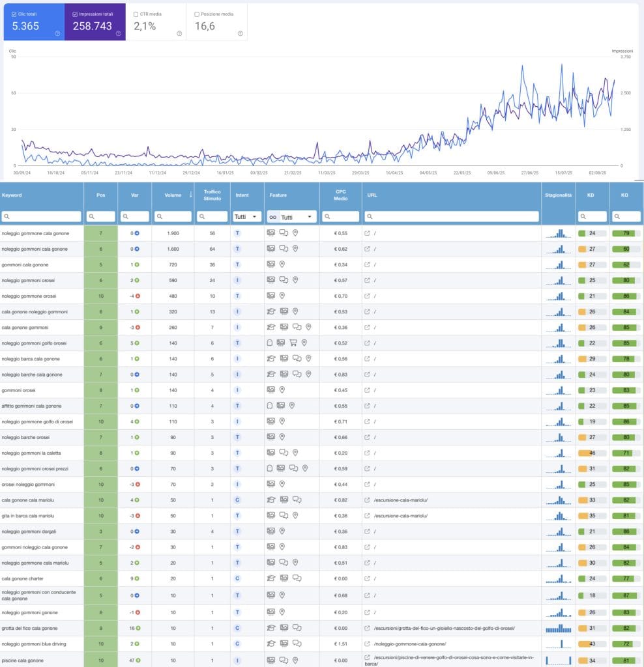Focus the Keyword search filter field
The width and height of the screenshot is (644, 667).
coord(41,216)
